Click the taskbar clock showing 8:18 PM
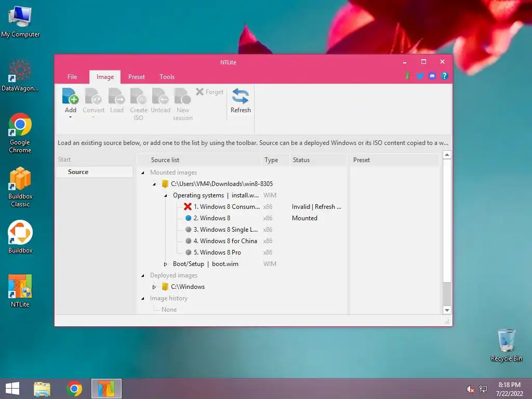 pyautogui.click(x=509, y=389)
